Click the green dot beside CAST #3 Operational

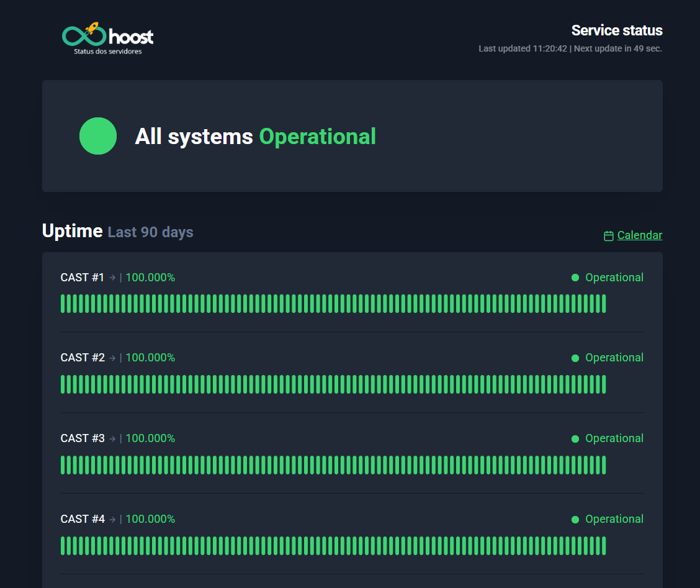(x=575, y=439)
